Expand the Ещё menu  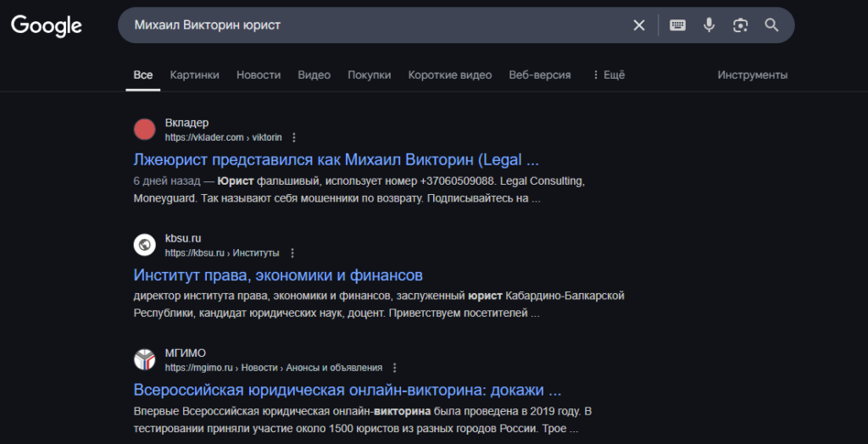[609, 75]
